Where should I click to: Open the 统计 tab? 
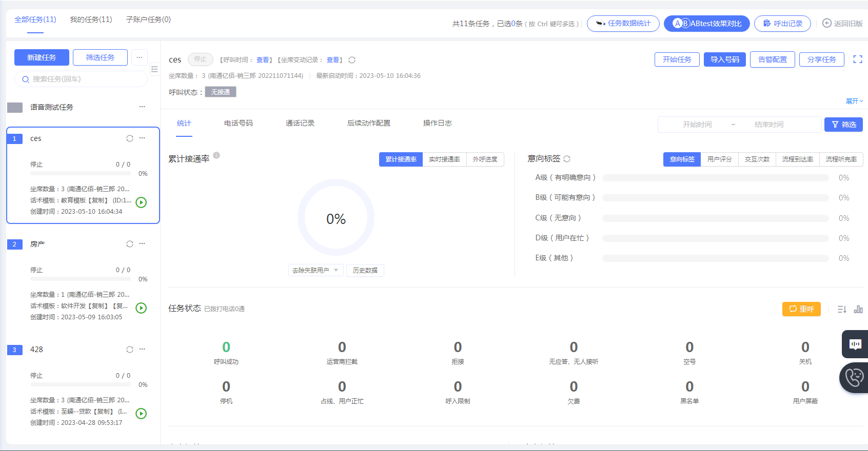click(x=184, y=123)
